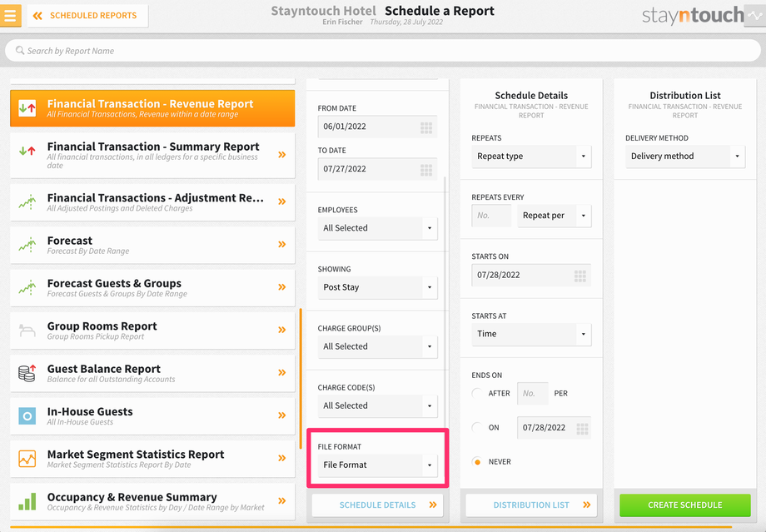Open the hamburger main menu
Image resolution: width=766 pixels, height=532 pixels.
pos(10,15)
